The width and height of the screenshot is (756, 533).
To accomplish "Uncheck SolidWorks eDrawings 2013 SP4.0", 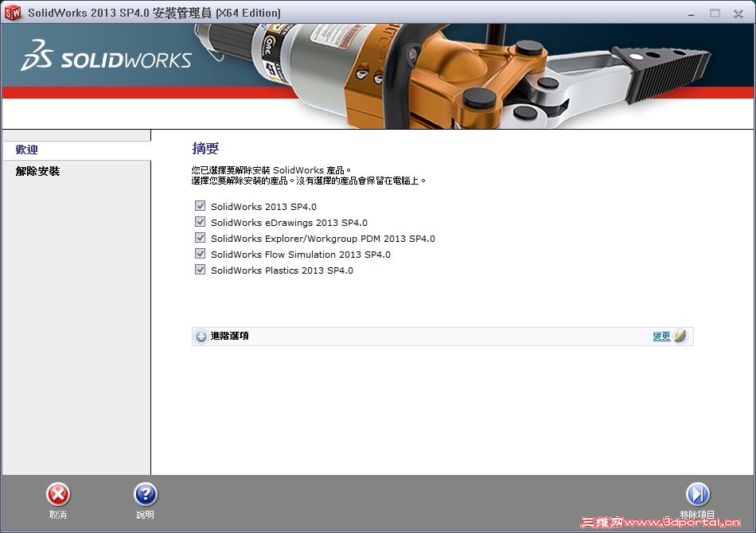I will [200, 222].
